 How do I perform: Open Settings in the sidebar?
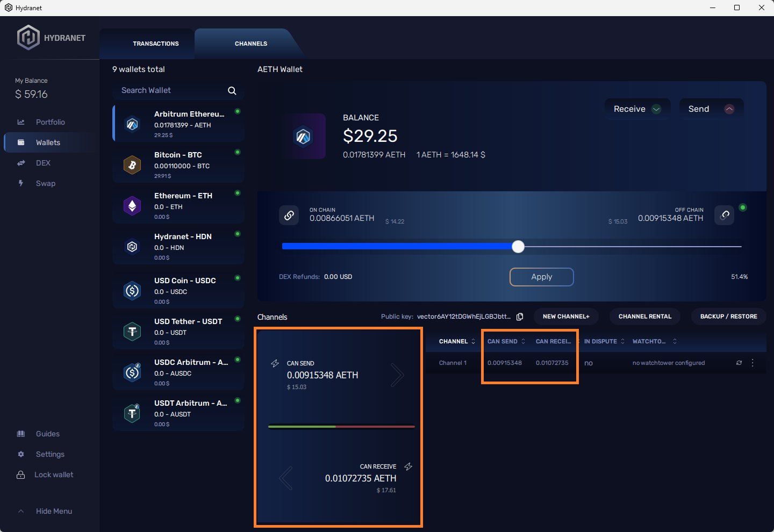(x=50, y=454)
